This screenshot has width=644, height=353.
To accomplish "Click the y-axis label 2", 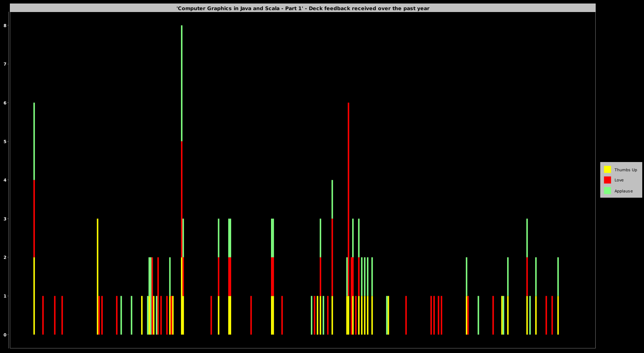I will [5, 257].
